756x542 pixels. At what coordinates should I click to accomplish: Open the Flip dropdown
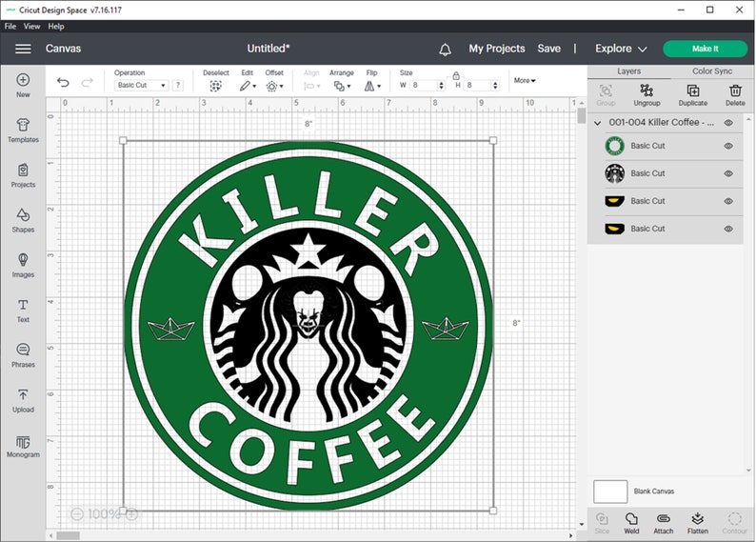pyautogui.click(x=372, y=86)
